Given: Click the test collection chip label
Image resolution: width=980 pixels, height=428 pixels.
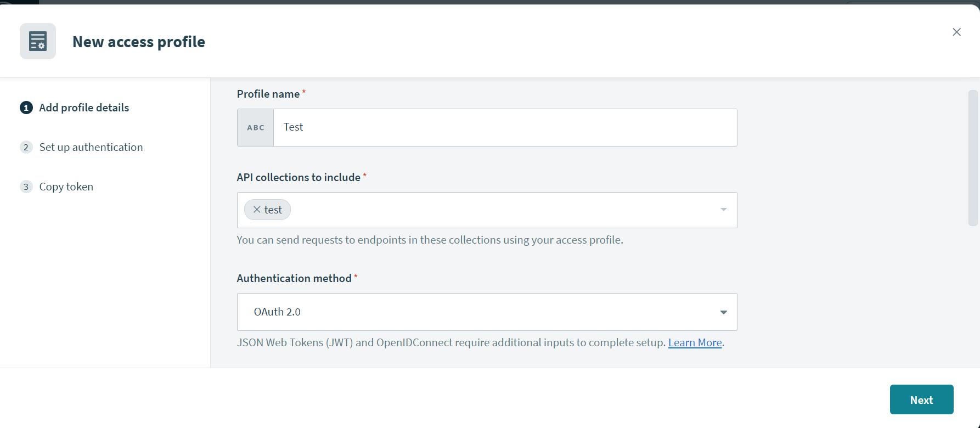Looking at the screenshot, I should click(273, 210).
